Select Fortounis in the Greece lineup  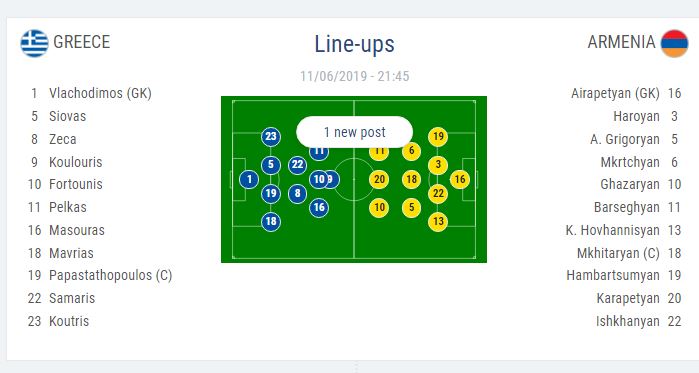(x=76, y=184)
